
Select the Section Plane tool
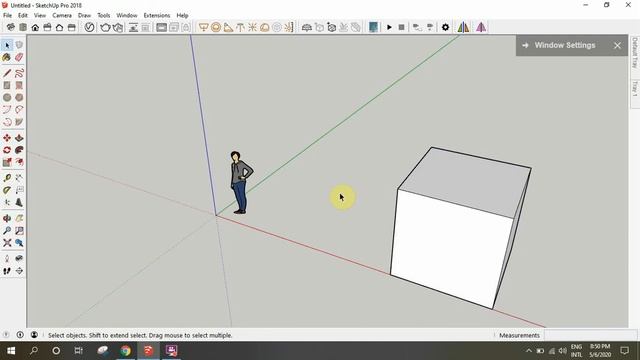[x=19, y=271]
